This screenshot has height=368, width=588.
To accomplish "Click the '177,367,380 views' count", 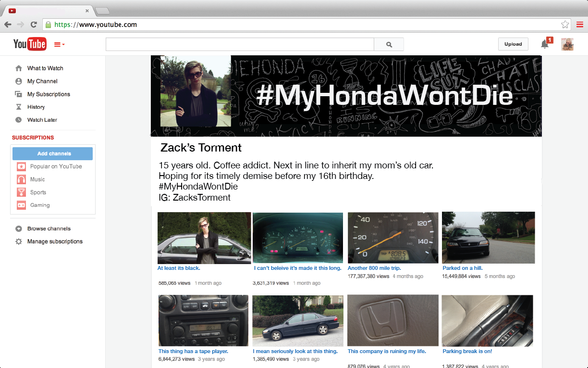I will coord(368,277).
